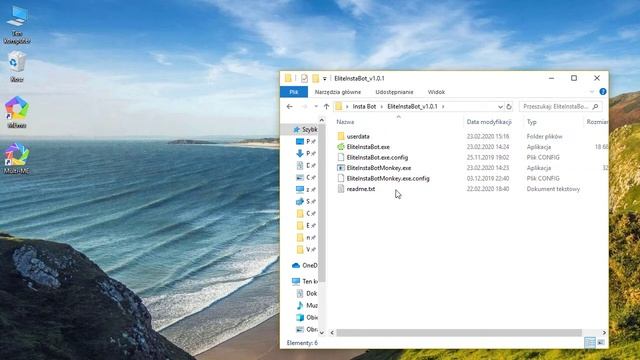The height and width of the screenshot is (360, 640).
Task: Select the MEmu desktop shortcut
Action: 17,112
